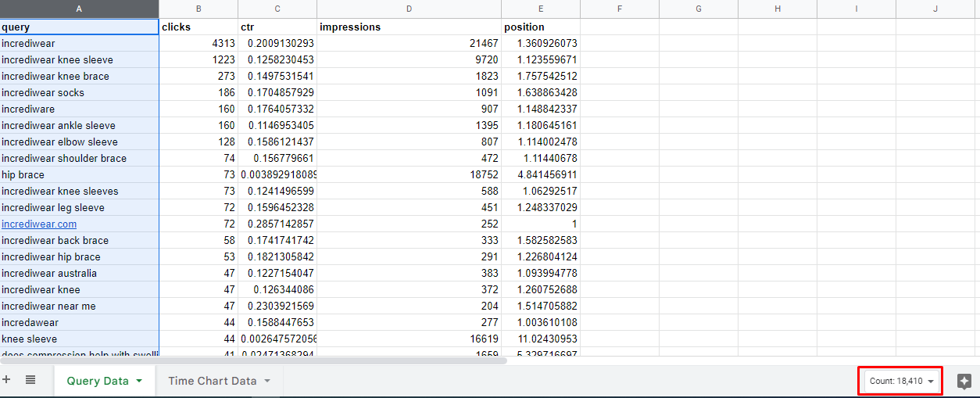Viewport: 980px width, 398px height.
Task: Select the 'clicks' header cell
Action: (199, 27)
